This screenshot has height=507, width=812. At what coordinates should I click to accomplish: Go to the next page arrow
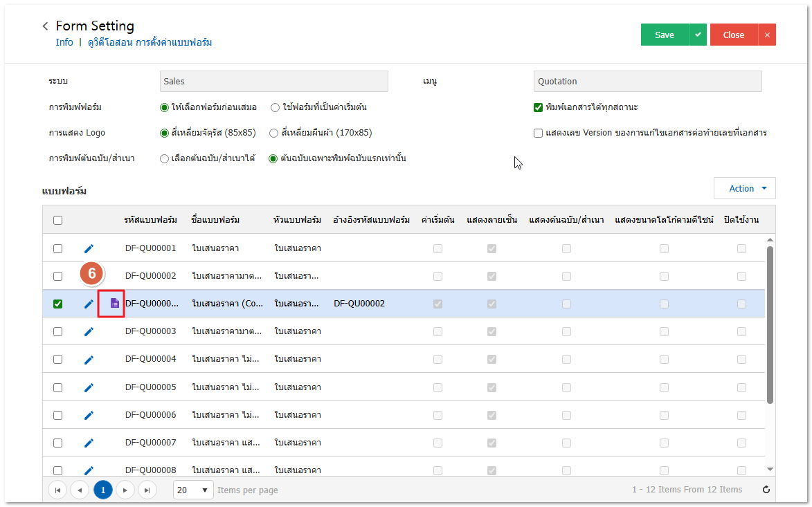coord(125,490)
